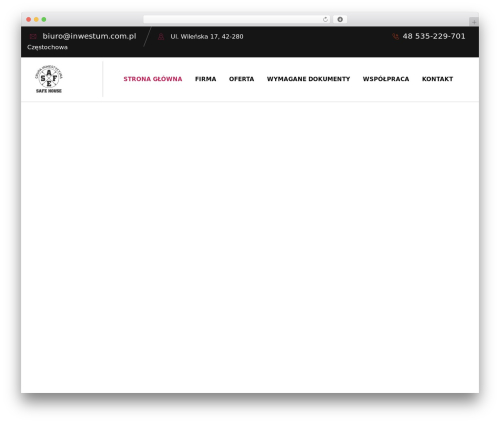
Task: Click the envelope email icon
Action: tap(33, 36)
